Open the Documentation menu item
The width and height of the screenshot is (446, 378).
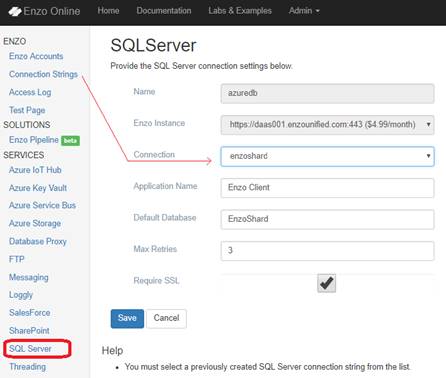pyautogui.click(x=164, y=11)
